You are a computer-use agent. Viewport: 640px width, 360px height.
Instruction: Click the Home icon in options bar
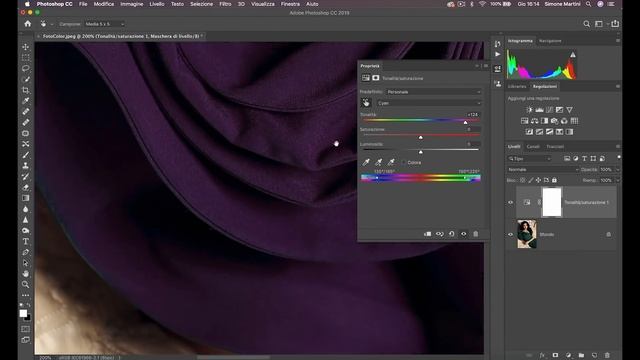[x=28, y=24]
